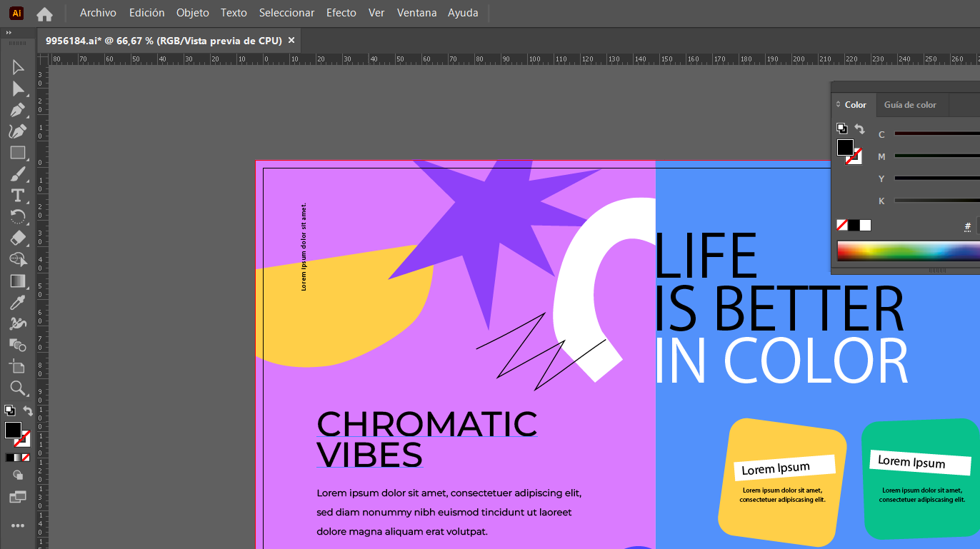Select the Eyedropper tool

(18, 302)
